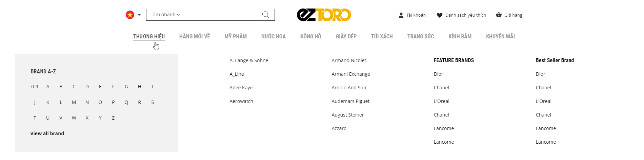Click the 'View all brand' link

coord(47,134)
